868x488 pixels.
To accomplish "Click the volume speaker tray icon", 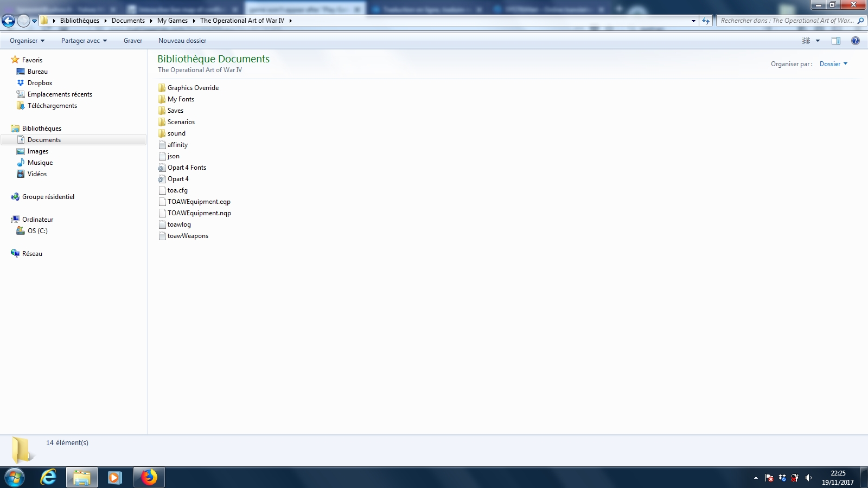I will tap(808, 478).
